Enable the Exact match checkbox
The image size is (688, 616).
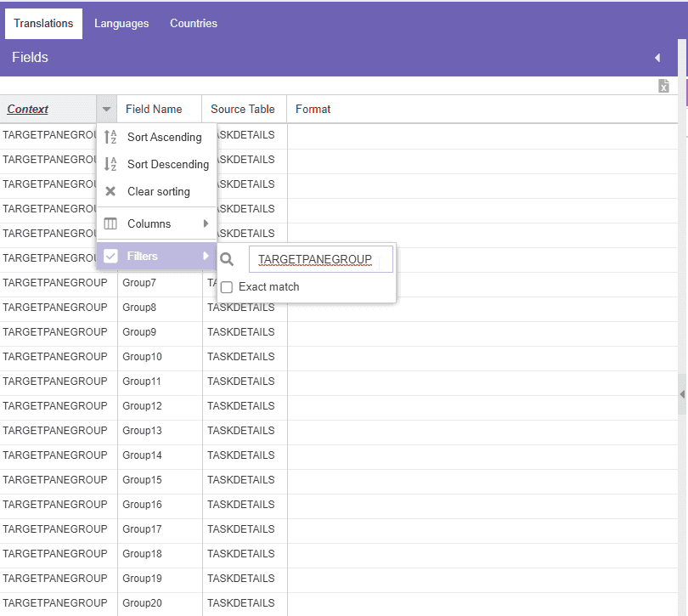tap(227, 287)
